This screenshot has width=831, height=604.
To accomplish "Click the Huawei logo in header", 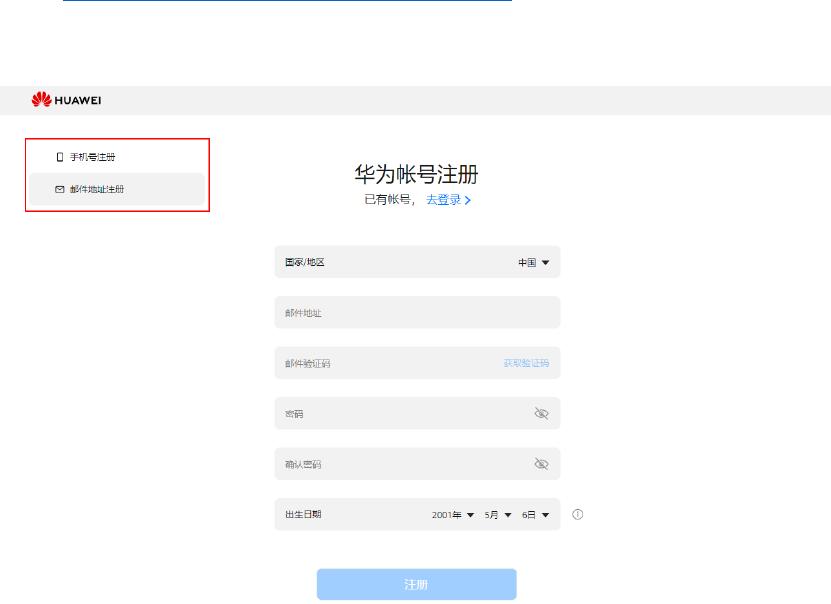I will pos(66,100).
